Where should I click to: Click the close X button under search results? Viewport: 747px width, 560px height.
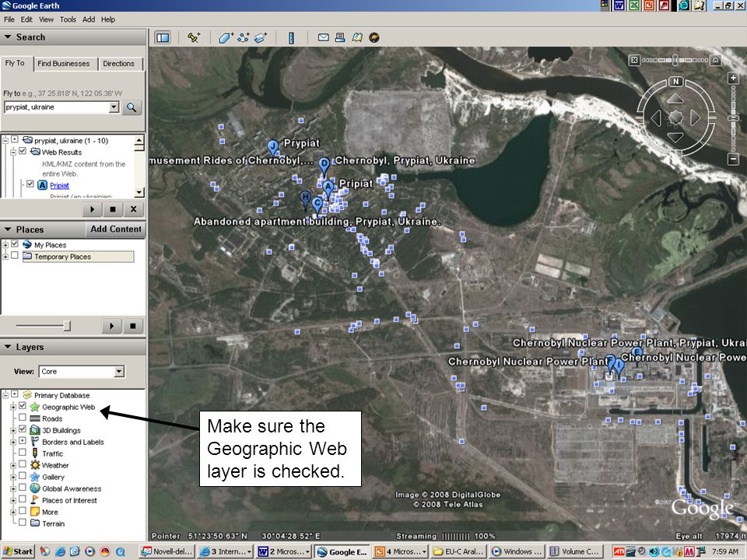[x=133, y=209]
